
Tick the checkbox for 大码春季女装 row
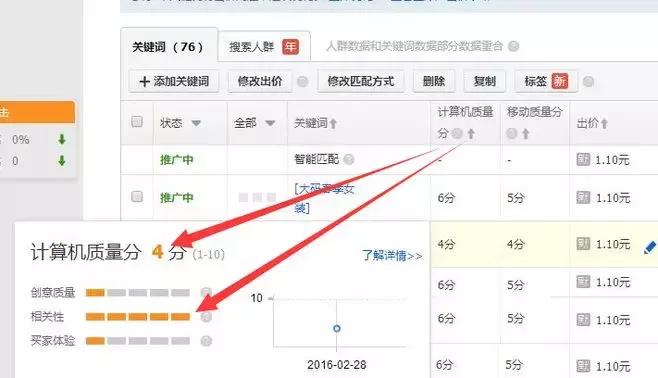point(137,197)
